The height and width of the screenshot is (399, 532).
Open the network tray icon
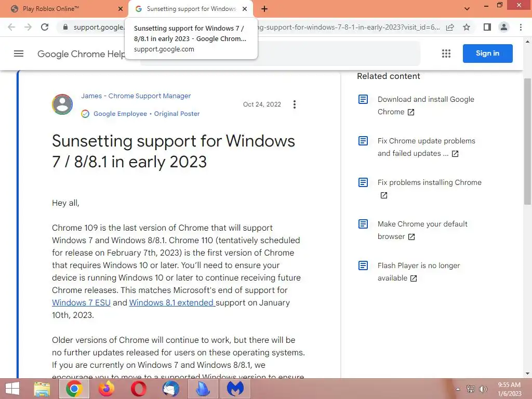pos(471,389)
